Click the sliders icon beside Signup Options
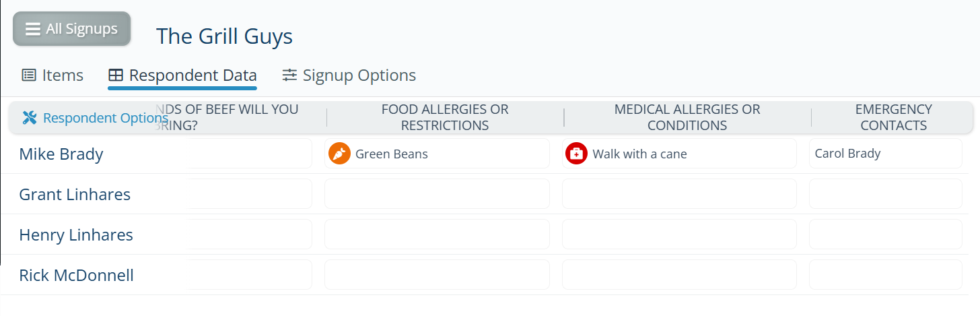Viewport: 980px width, 316px height. (x=289, y=75)
